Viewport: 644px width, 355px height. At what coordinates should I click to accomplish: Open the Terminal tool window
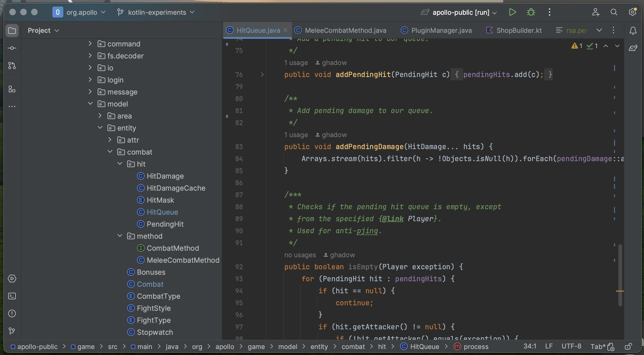pos(12,296)
